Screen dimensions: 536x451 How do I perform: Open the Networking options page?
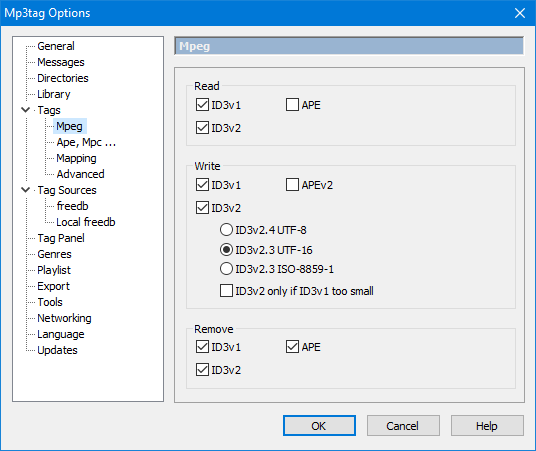click(x=64, y=318)
